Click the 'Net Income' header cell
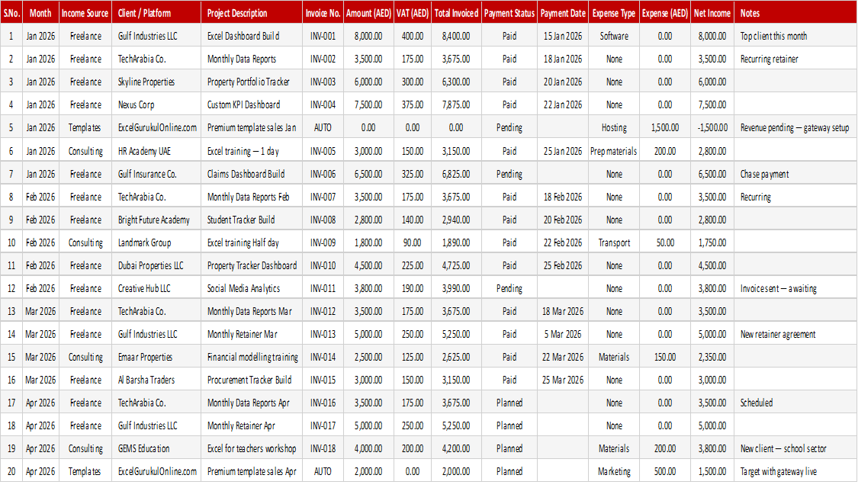Screen dimensions: 858x504 [712, 13]
